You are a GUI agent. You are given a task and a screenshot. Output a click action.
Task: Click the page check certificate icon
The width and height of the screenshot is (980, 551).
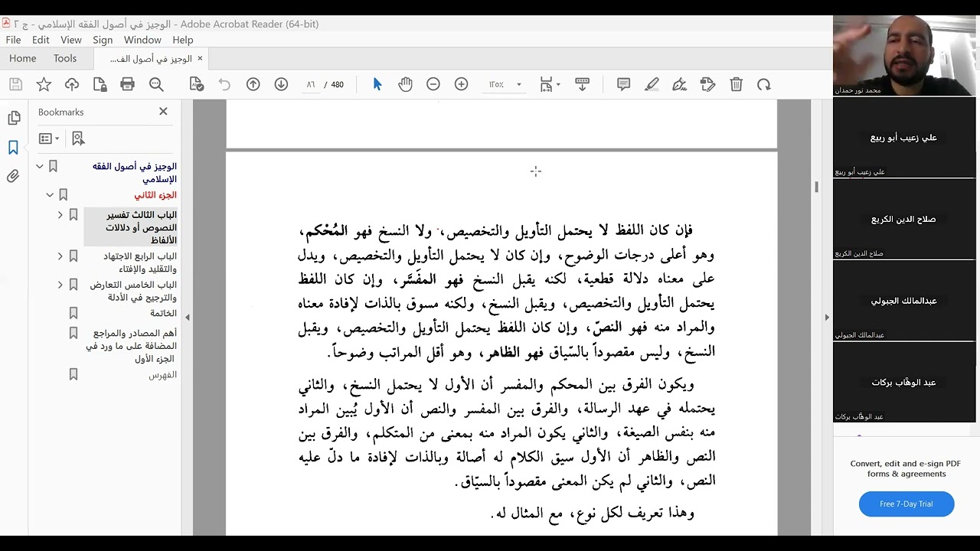[196, 85]
